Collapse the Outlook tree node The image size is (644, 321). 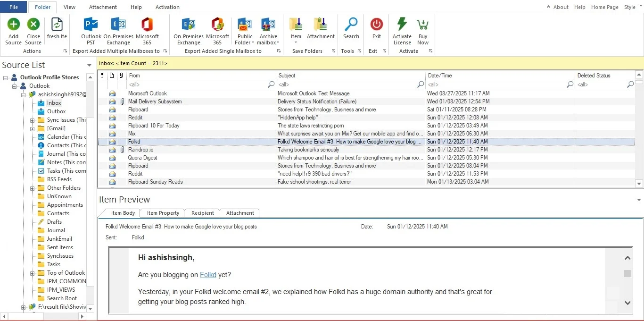coord(15,86)
